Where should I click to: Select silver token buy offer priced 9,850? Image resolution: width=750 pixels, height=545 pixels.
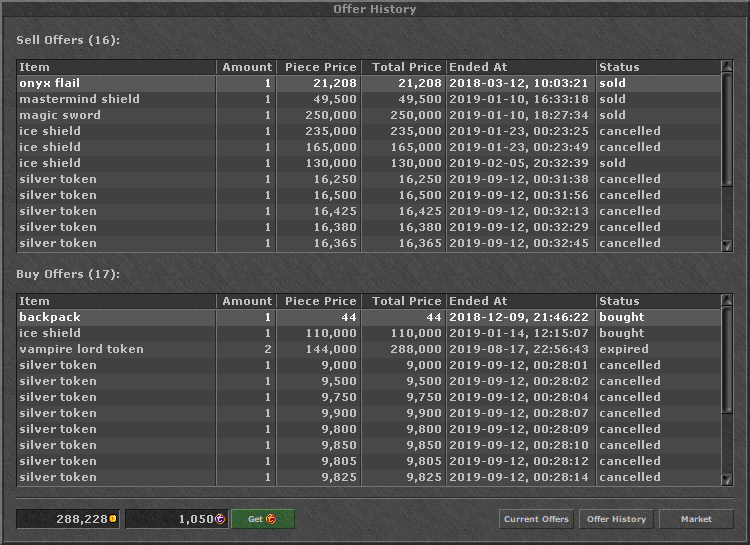(369, 445)
